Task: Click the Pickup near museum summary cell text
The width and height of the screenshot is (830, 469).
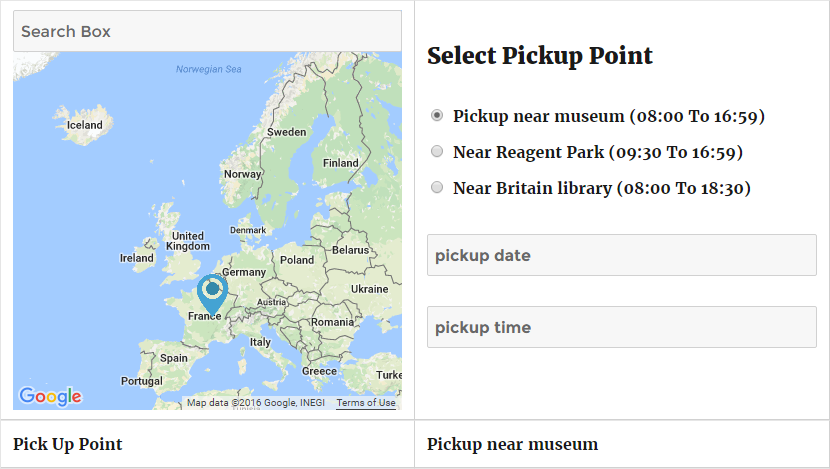Action: [x=512, y=444]
